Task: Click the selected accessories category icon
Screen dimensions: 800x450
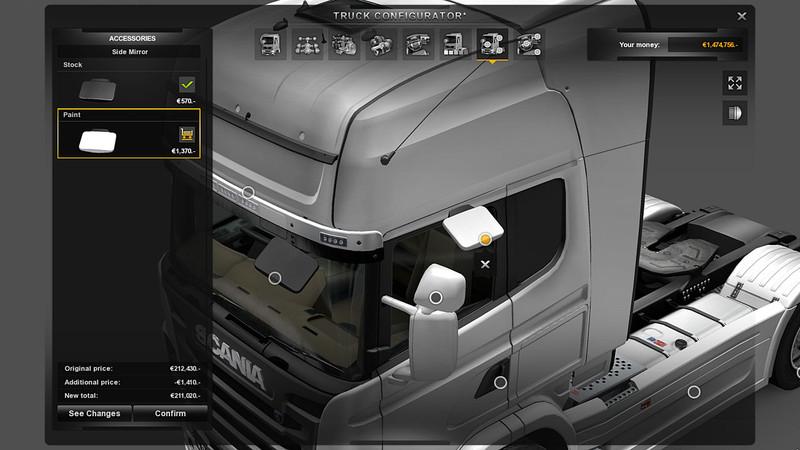Action: tap(491, 45)
